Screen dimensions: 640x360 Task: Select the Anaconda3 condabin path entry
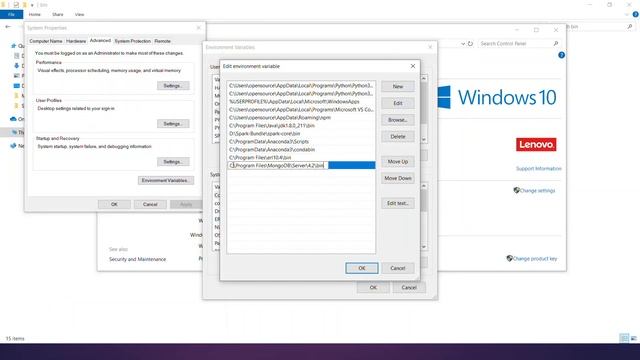pos(301,149)
